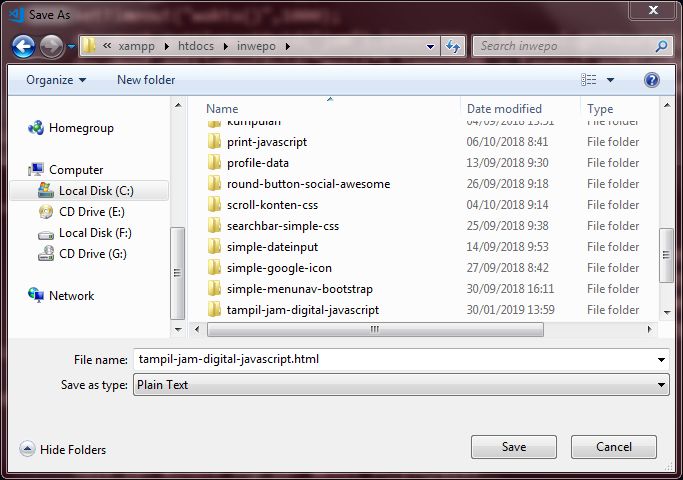Image resolution: width=683 pixels, height=480 pixels.
Task: Open the File name dropdown arrow
Action: click(661, 360)
